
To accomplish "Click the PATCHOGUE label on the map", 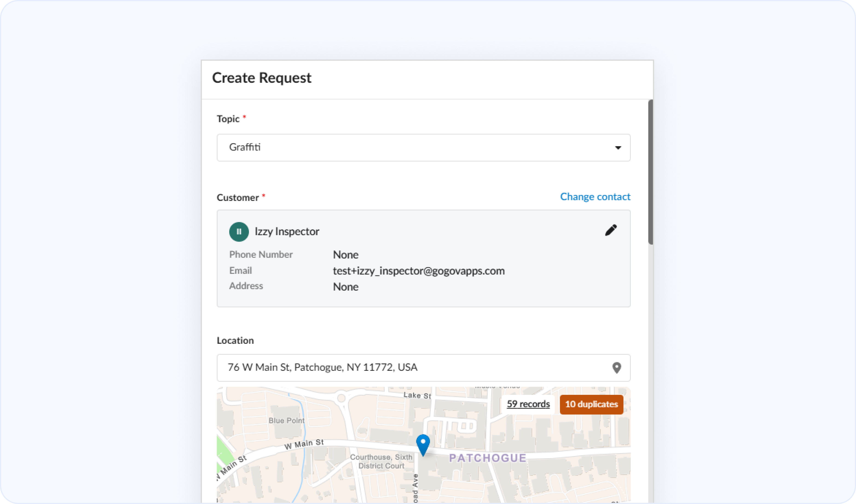I will point(488,458).
